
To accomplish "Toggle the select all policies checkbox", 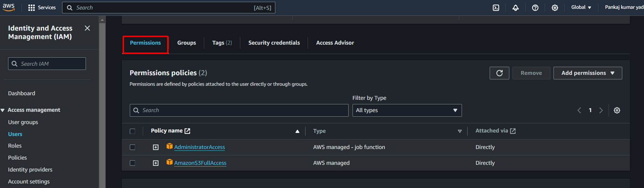I will tap(133, 131).
